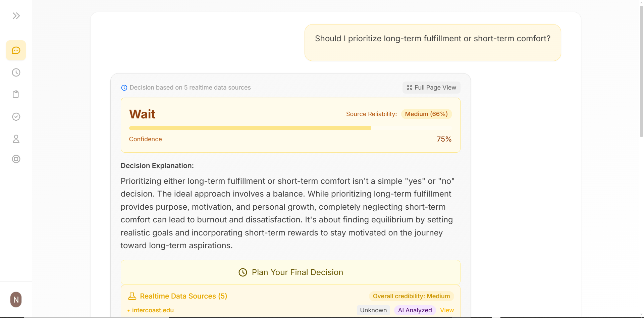
Task: Click the AI Analyzed tag
Action: click(415, 310)
